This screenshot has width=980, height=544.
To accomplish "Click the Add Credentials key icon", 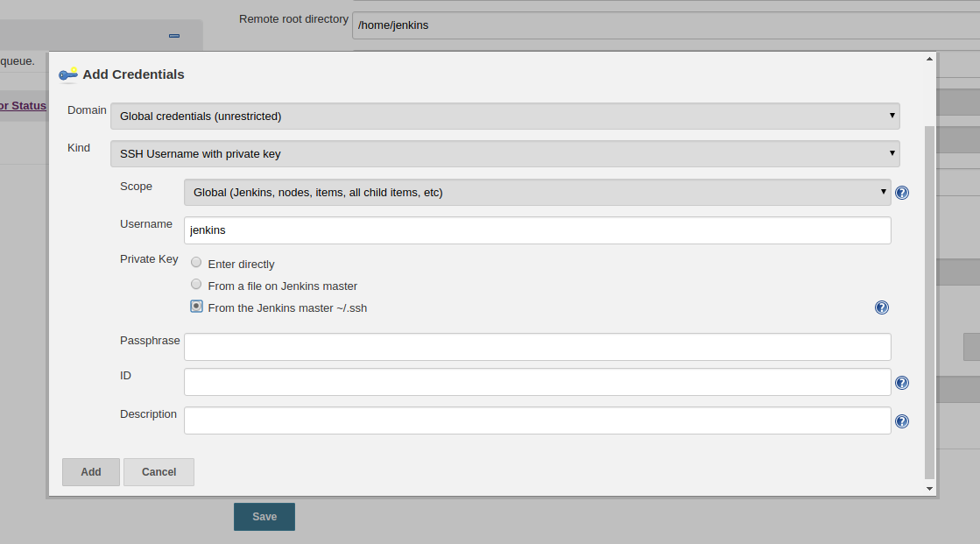I will (68, 74).
